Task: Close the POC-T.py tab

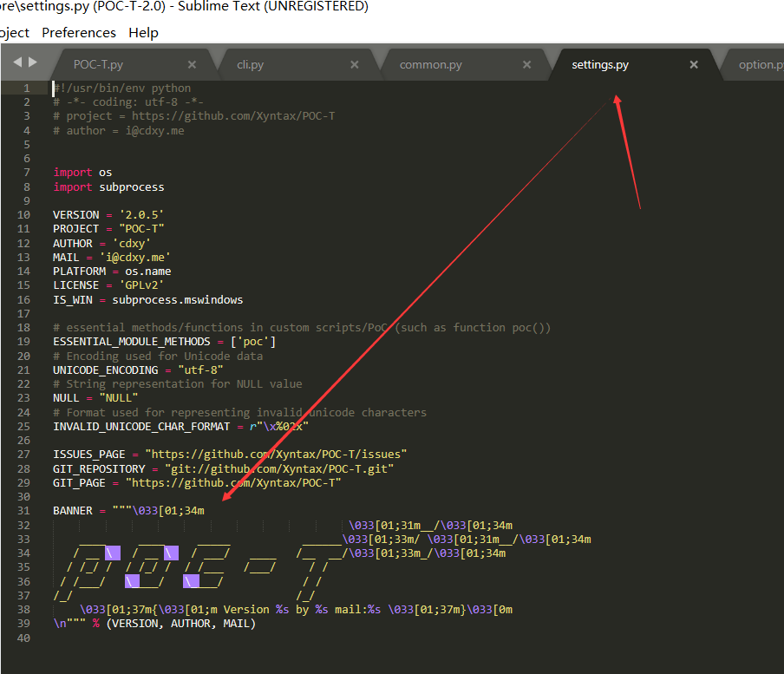Action: 193,63
